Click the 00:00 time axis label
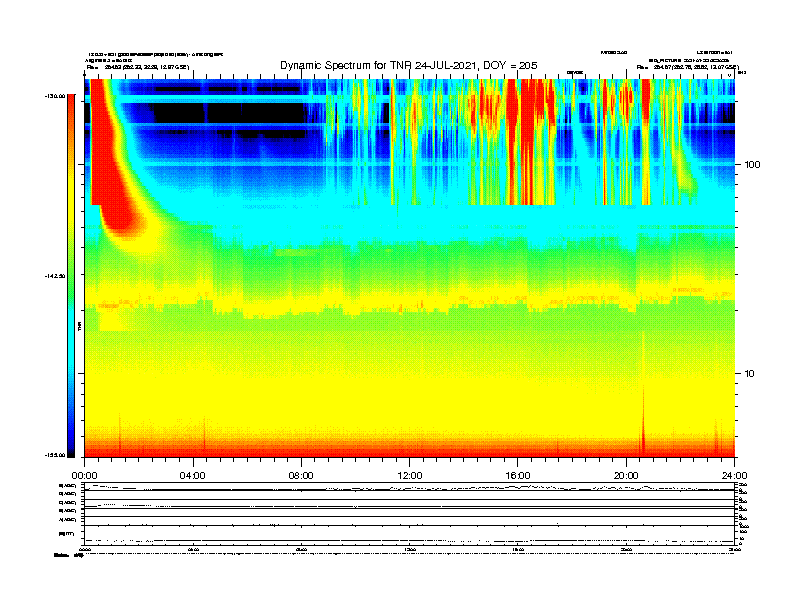The width and height of the screenshot is (792, 612). point(84,476)
